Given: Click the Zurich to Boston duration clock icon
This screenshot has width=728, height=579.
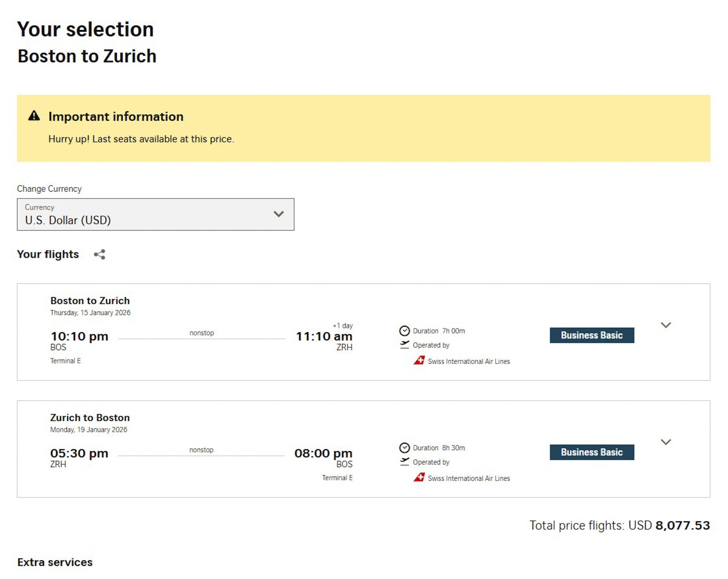Looking at the screenshot, I should tap(404, 448).
